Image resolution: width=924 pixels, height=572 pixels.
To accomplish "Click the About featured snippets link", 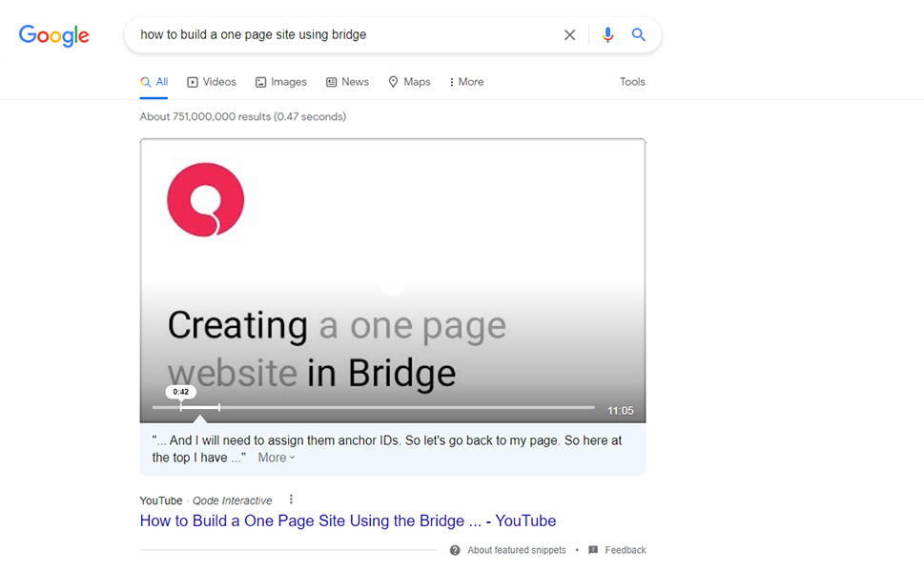I will (516, 550).
